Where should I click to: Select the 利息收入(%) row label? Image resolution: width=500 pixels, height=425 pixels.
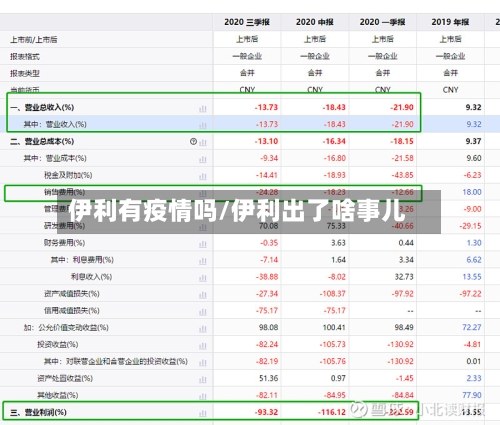coord(91,277)
